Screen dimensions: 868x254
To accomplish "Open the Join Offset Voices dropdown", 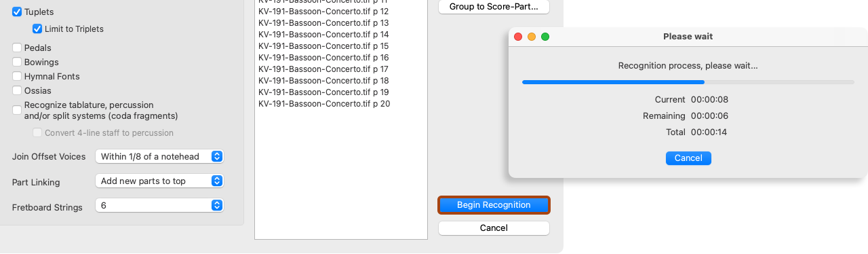I will [159, 157].
